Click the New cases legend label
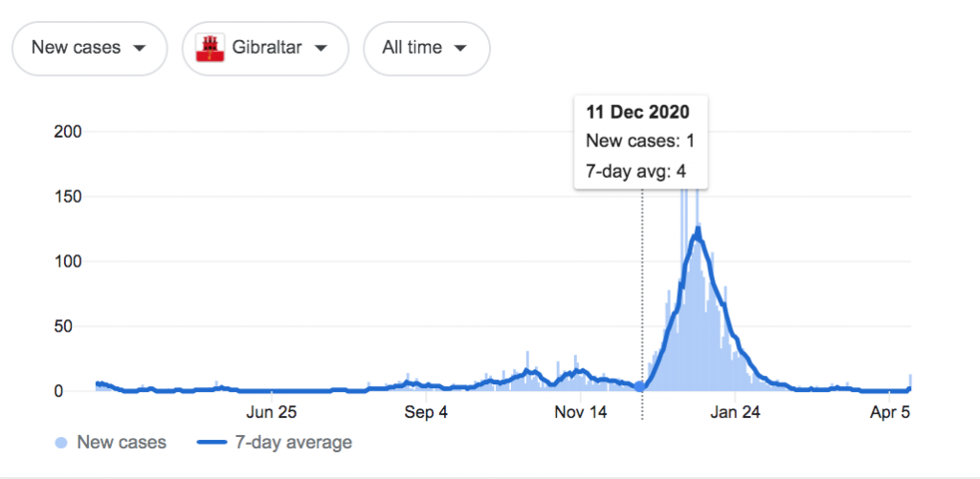 click(x=122, y=443)
